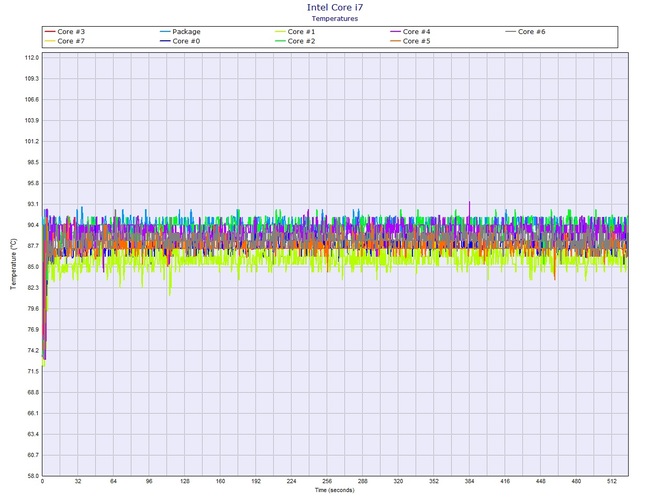Click the 112.0 y-axis value

click(32, 58)
